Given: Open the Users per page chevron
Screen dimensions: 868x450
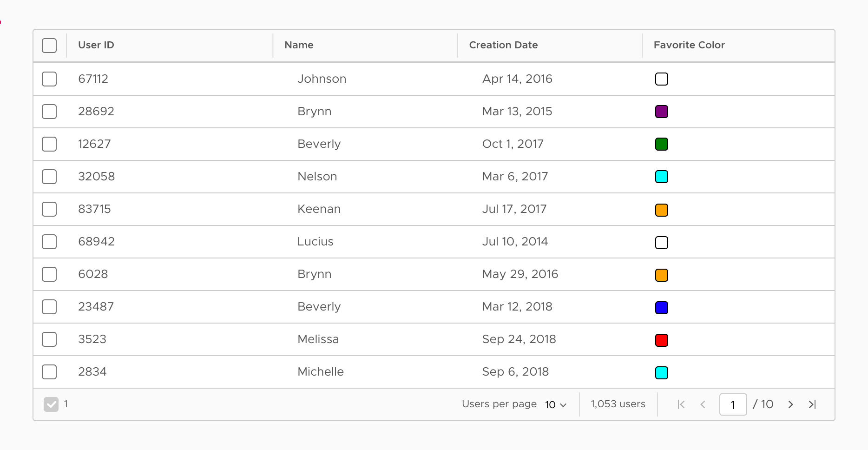Looking at the screenshot, I should point(563,405).
